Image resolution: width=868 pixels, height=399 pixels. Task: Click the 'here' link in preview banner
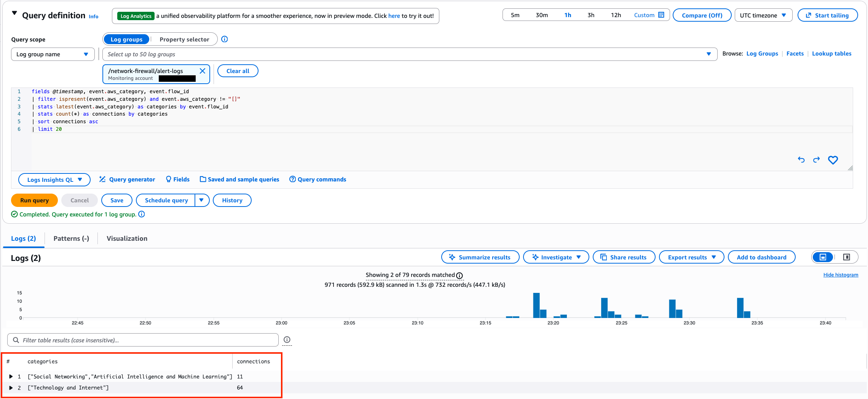point(394,16)
